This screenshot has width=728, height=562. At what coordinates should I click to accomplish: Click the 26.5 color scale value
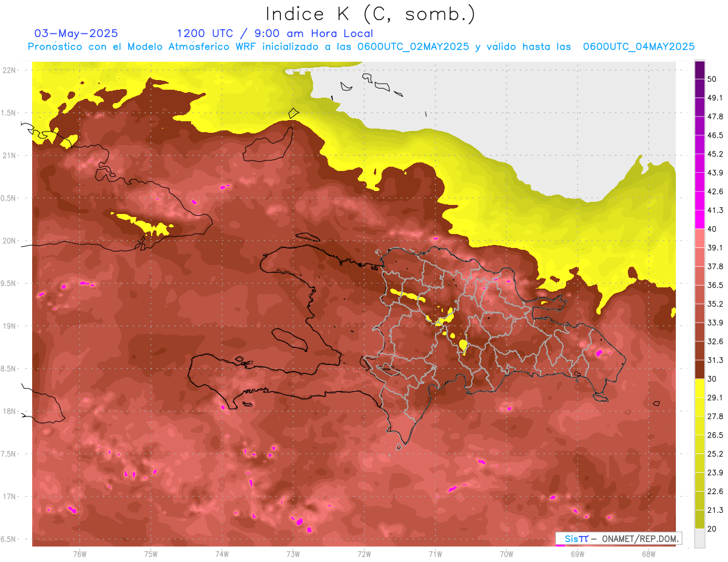(x=715, y=435)
